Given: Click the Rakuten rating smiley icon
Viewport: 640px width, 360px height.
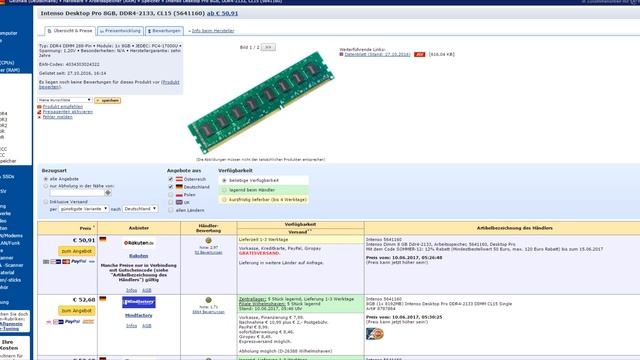Looking at the screenshot, I should (209, 241).
